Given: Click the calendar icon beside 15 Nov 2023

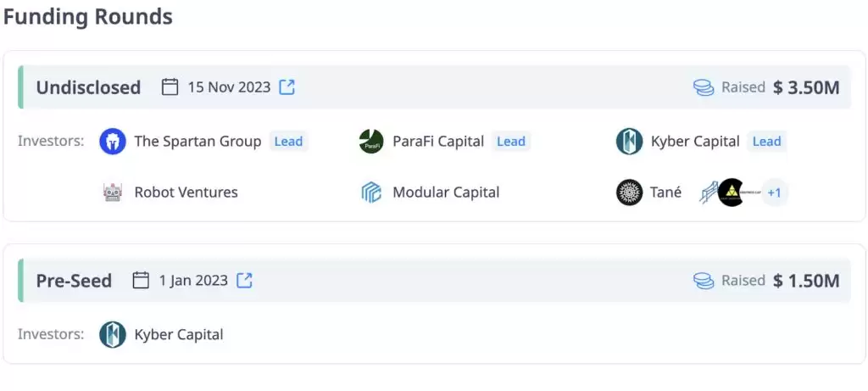Looking at the screenshot, I should [x=170, y=87].
